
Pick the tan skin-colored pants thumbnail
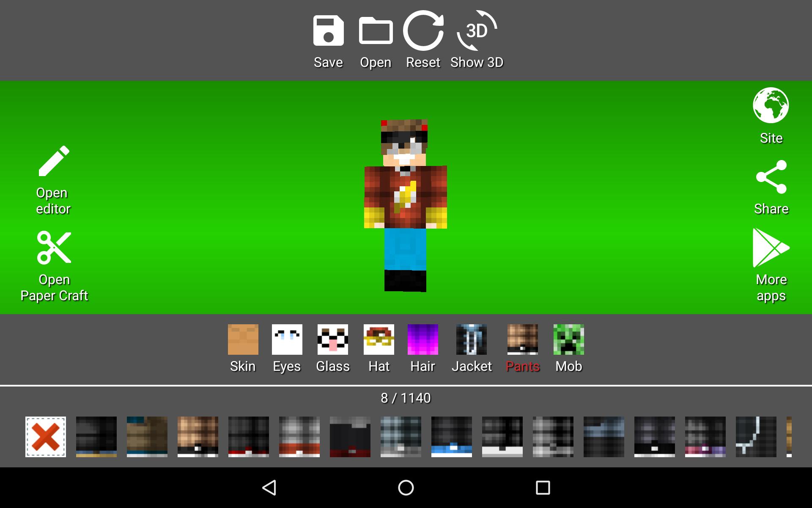[x=198, y=437]
